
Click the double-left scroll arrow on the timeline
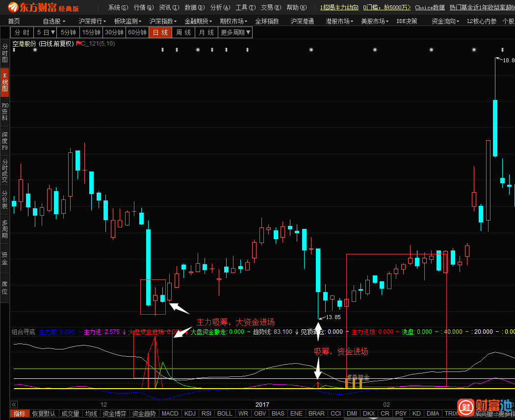coord(14,405)
